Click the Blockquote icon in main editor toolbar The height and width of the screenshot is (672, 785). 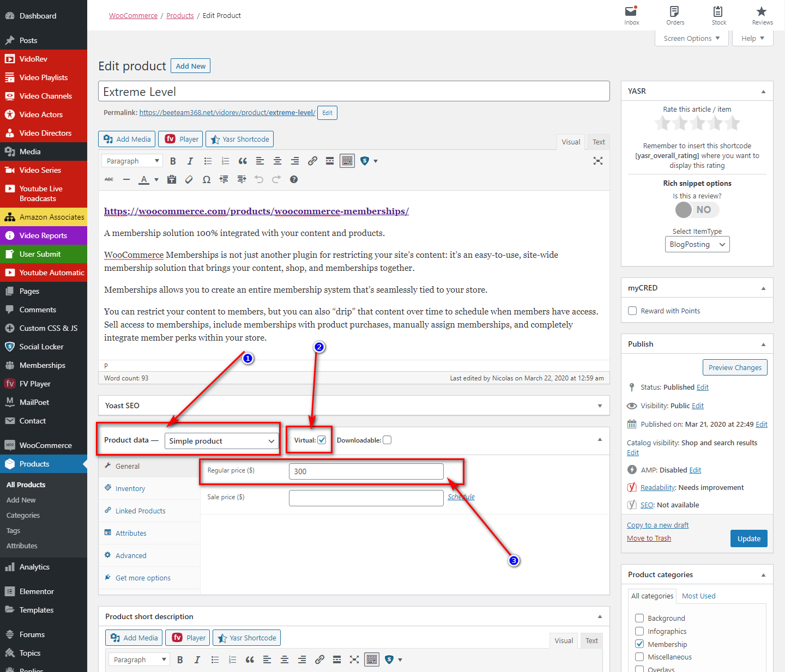[x=243, y=161]
